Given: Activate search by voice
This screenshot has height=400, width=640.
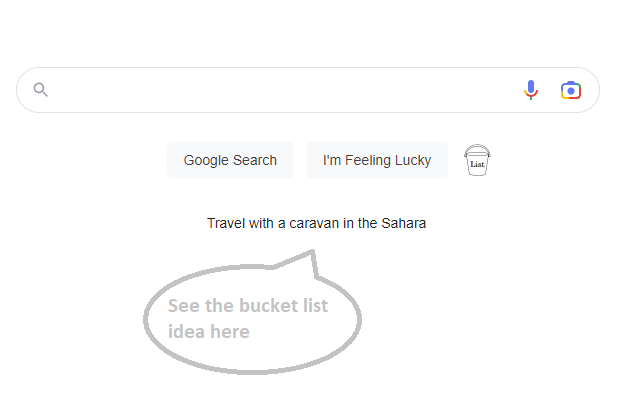Looking at the screenshot, I should pos(531,90).
